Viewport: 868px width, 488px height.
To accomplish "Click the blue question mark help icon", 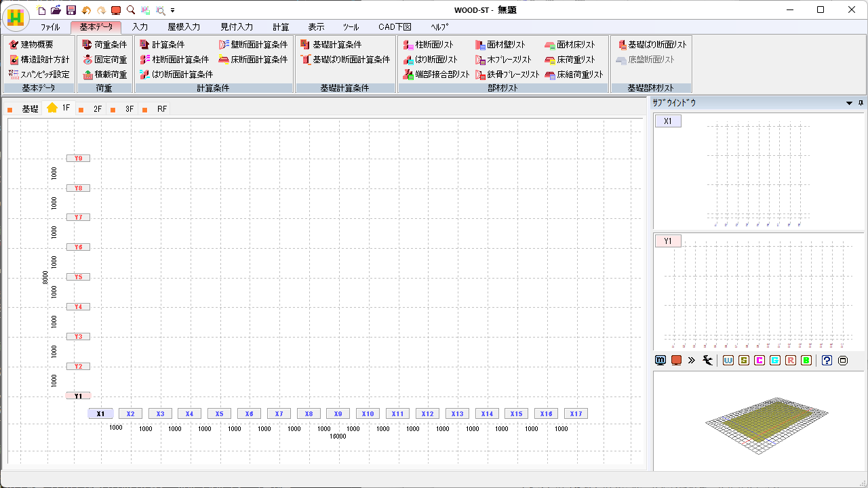I will click(827, 361).
